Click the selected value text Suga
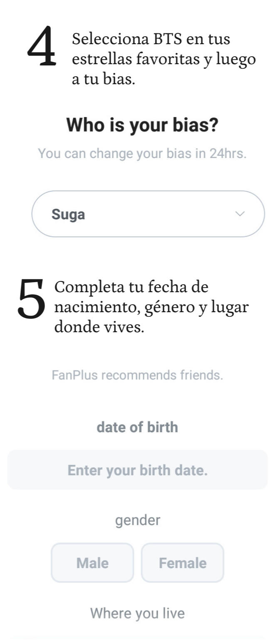278x644 pixels. tap(68, 214)
